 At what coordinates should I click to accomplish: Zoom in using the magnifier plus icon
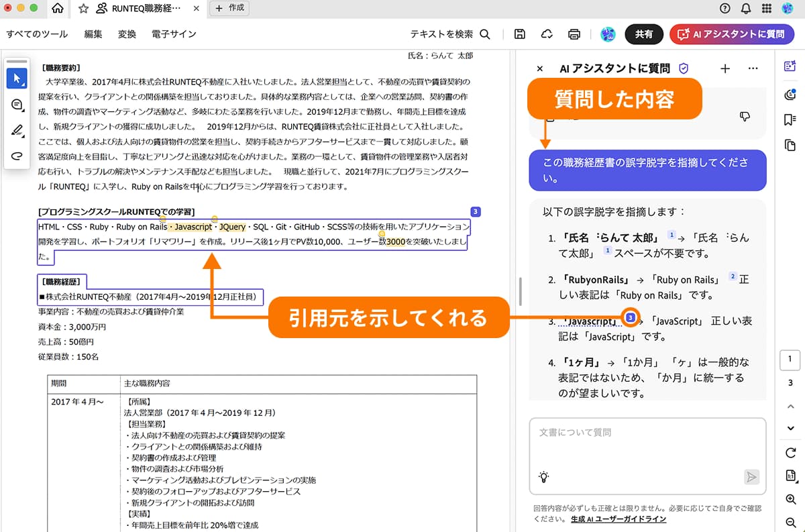click(x=790, y=500)
